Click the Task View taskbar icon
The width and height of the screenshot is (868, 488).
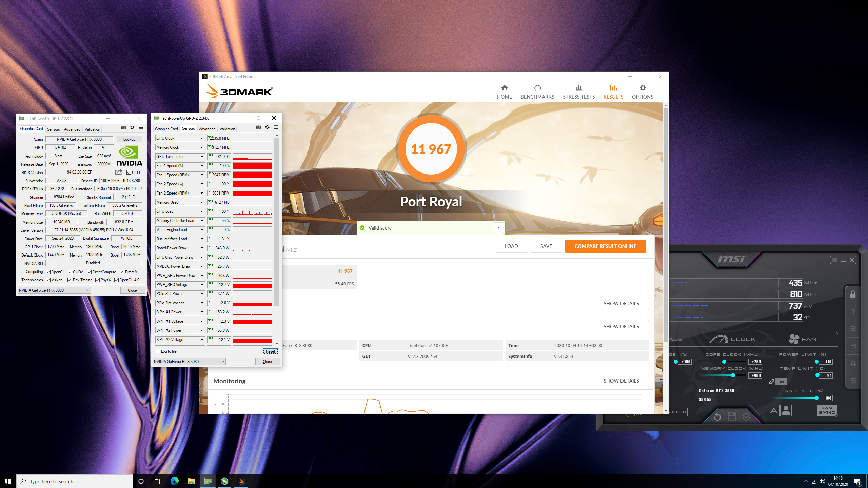coord(157,481)
